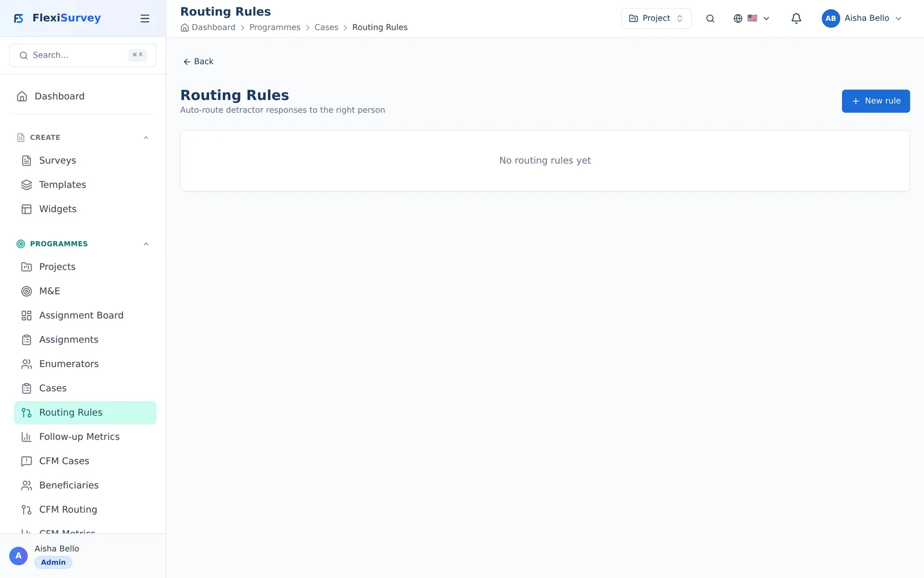
Task: Click the Routing Rules breadcrumb text
Action: (380, 28)
